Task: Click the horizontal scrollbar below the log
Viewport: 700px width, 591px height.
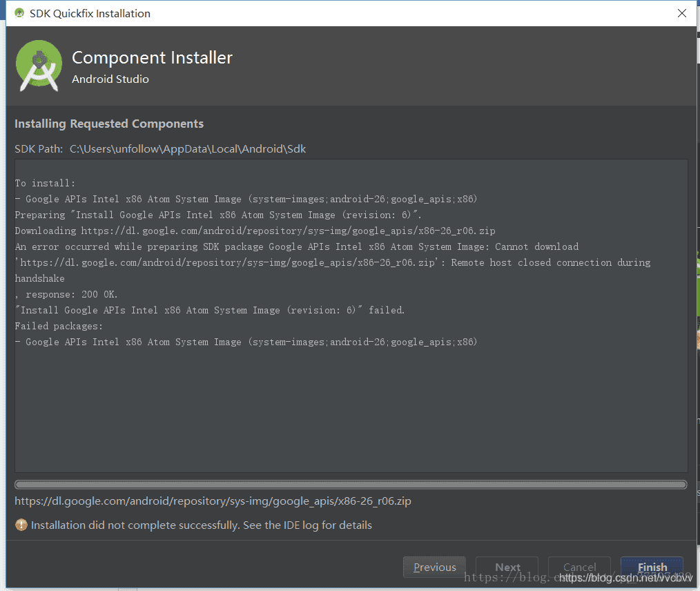Action: (x=351, y=483)
